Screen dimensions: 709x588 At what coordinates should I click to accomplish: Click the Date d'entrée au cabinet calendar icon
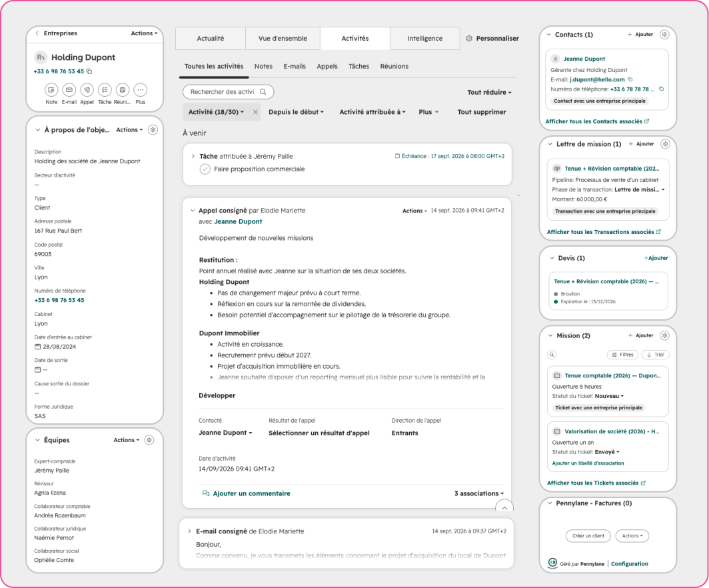(x=37, y=347)
